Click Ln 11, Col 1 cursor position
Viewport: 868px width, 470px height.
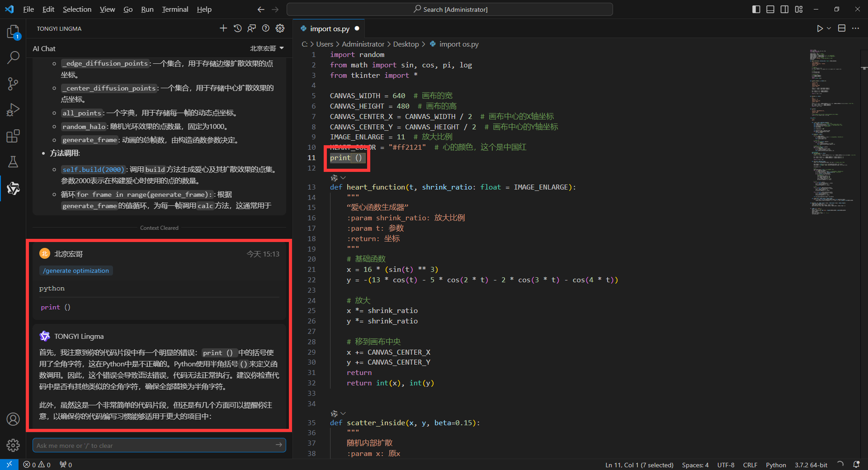639,465
